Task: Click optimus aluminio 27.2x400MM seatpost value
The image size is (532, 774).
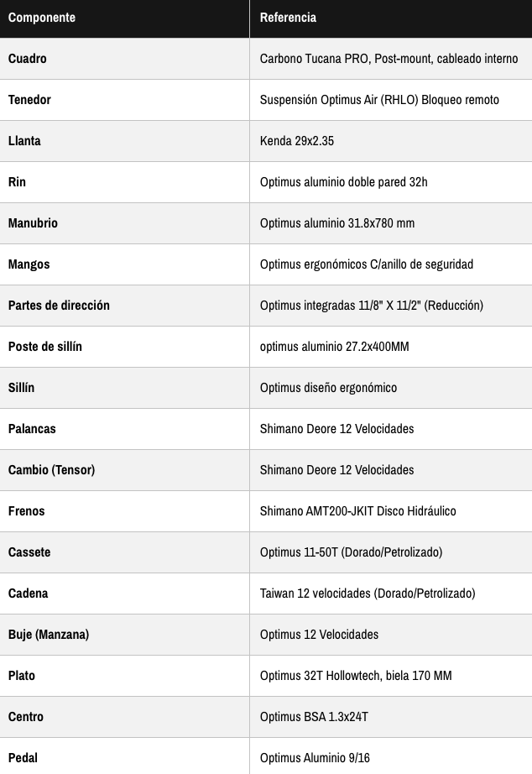Action: [335, 347]
